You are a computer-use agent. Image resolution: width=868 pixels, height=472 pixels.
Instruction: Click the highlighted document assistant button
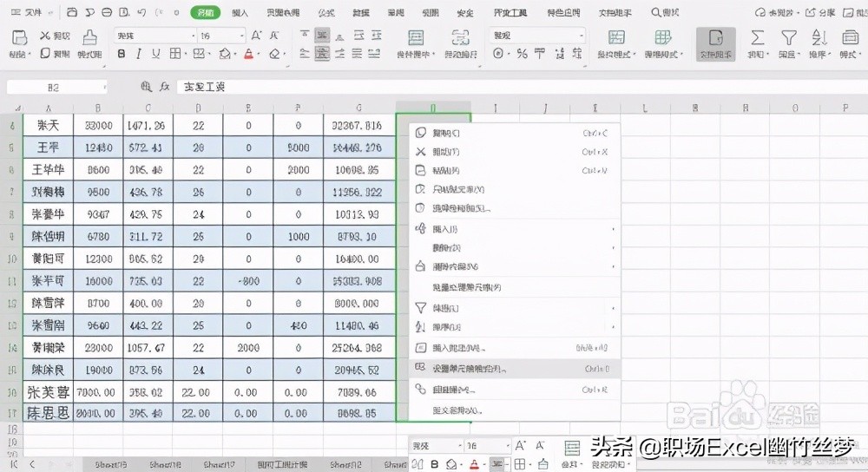tap(715, 43)
